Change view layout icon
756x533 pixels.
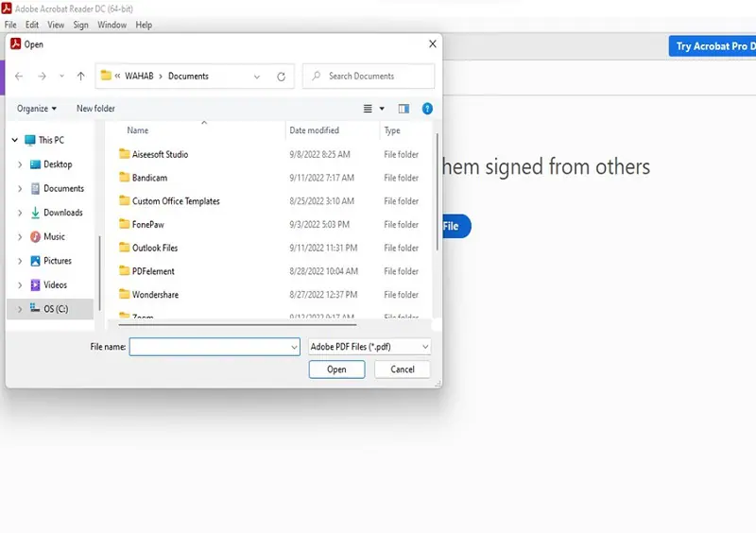tap(368, 109)
